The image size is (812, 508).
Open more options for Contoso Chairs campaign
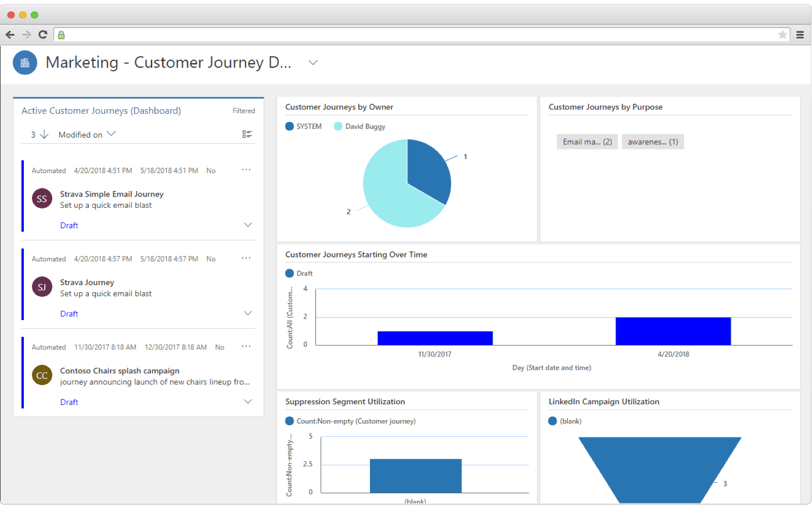point(246,346)
